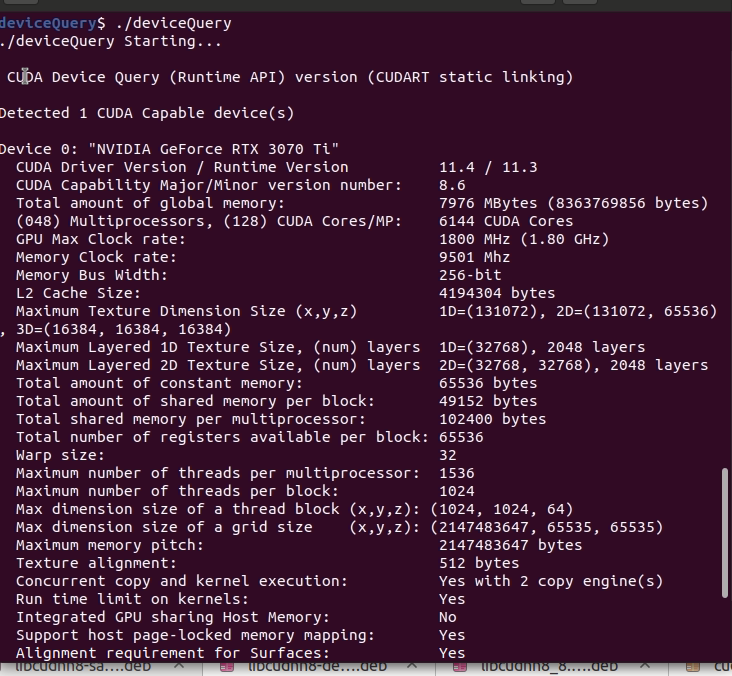The image size is (732, 676).
Task: Click the package icon beside libcudnn8_8 deb file
Action: (458, 667)
